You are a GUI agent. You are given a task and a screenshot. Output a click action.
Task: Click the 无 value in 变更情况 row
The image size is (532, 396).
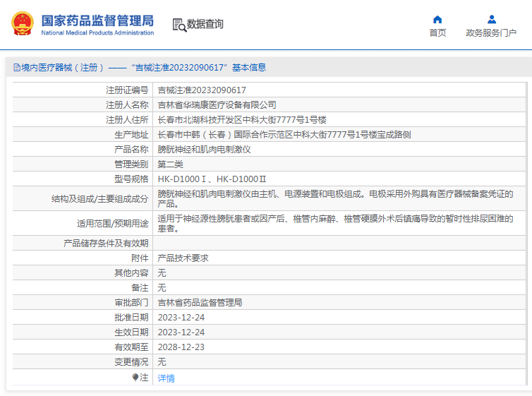[x=162, y=362]
